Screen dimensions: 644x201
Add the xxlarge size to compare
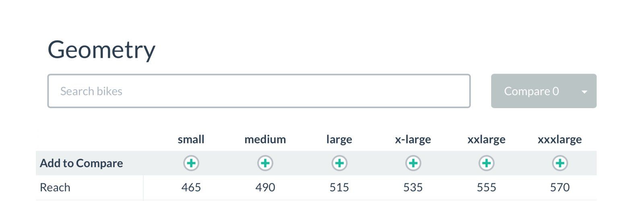tap(486, 163)
